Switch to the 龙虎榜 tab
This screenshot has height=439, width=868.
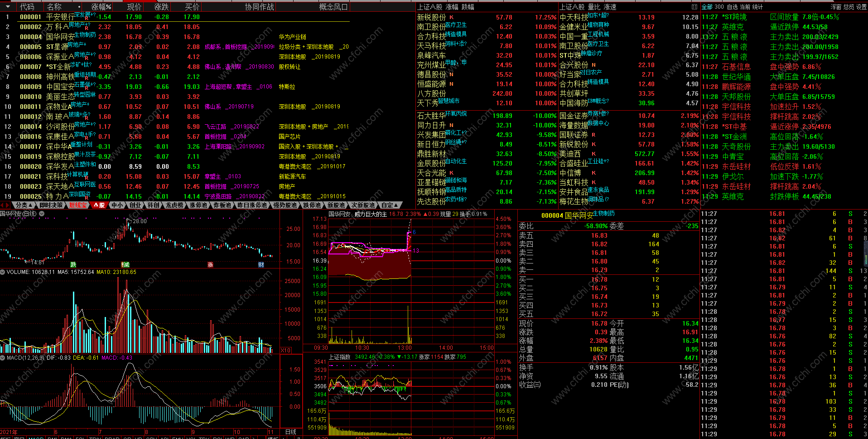[x=174, y=205]
